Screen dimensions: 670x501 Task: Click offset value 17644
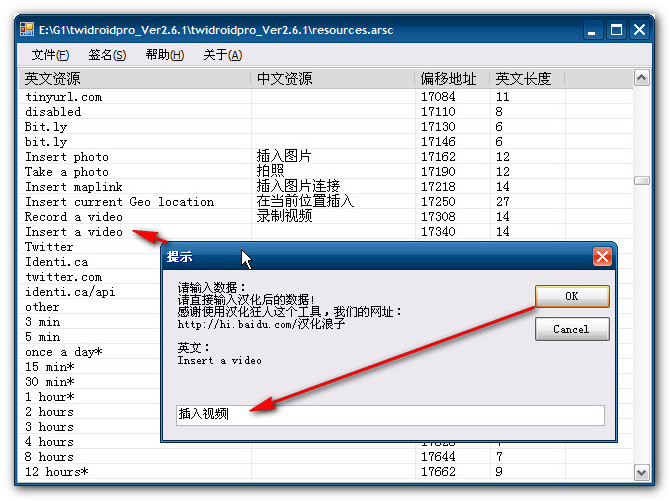(x=438, y=457)
